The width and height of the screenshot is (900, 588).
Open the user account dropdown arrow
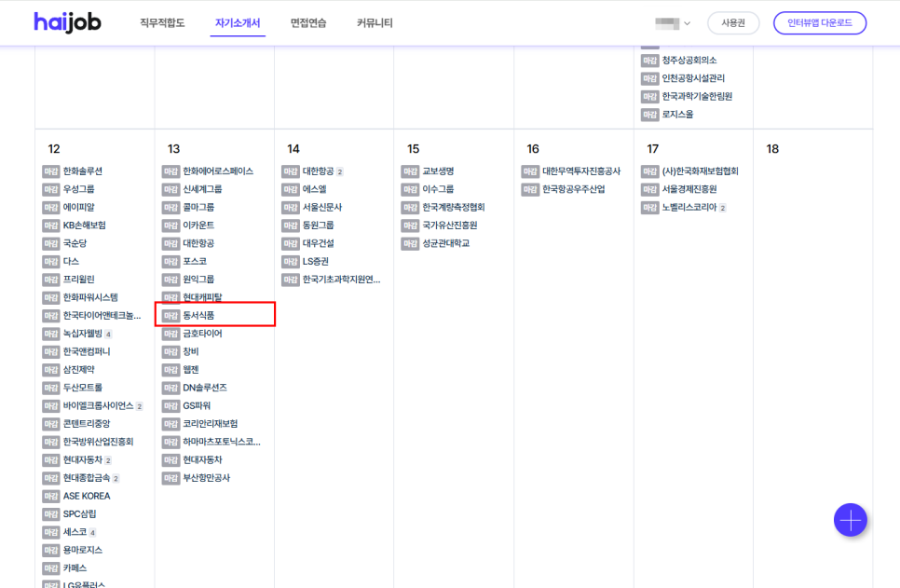(x=688, y=23)
